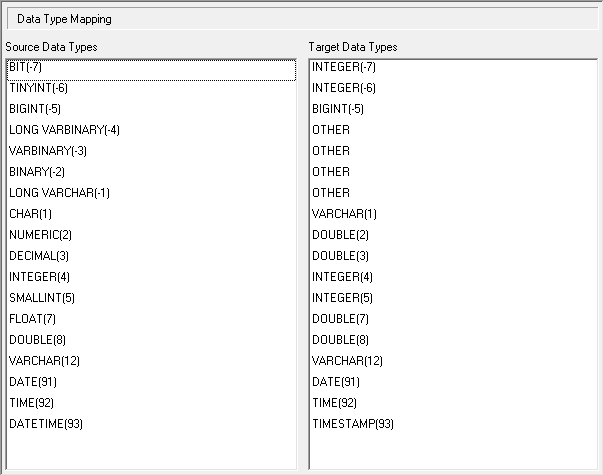Select VARBINARY(-3) source data type

[47, 151]
